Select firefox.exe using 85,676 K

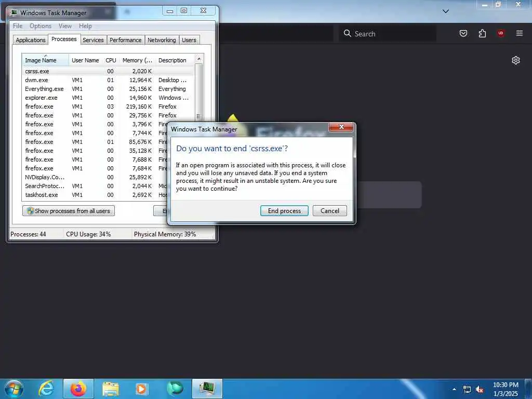tap(95, 142)
